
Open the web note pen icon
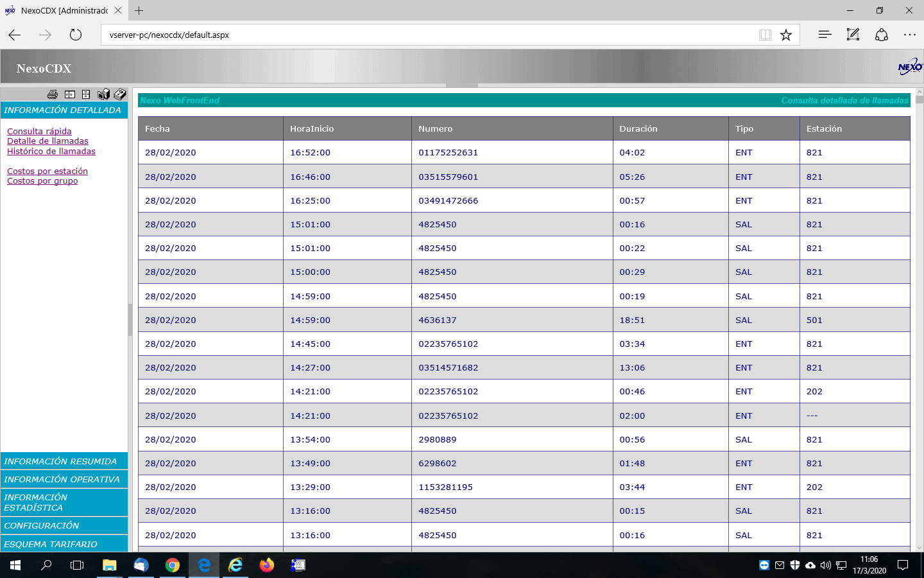853,35
